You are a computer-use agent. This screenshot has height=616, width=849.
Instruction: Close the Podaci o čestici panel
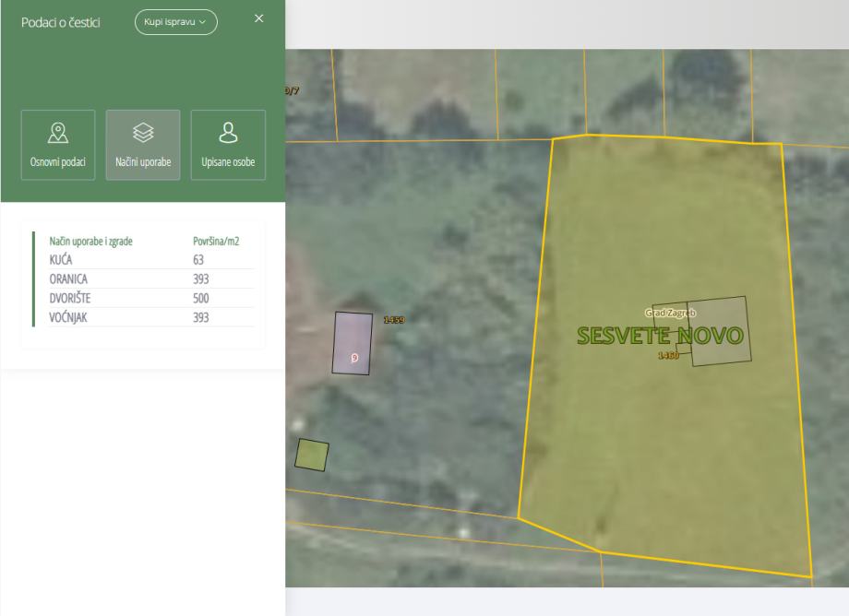coord(258,18)
